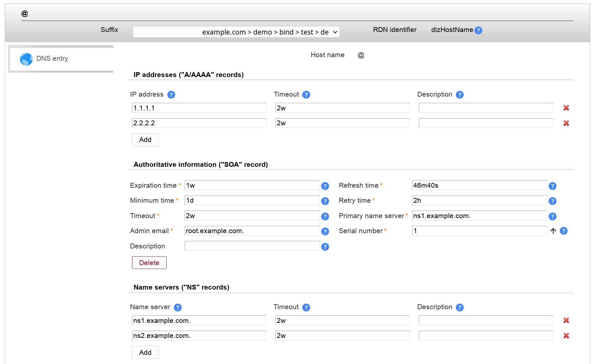Click the Retry time input field
This screenshot has height=364, width=597.
click(479, 200)
